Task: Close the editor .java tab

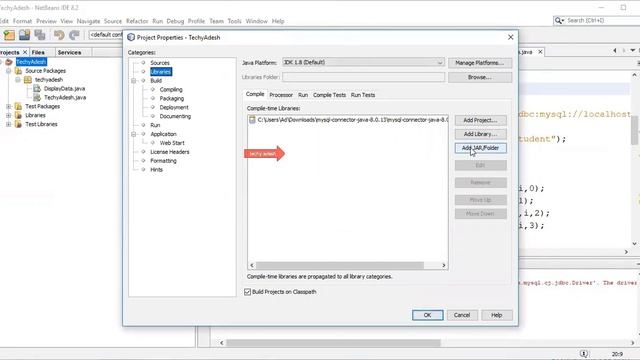Action: tap(540, 52)
